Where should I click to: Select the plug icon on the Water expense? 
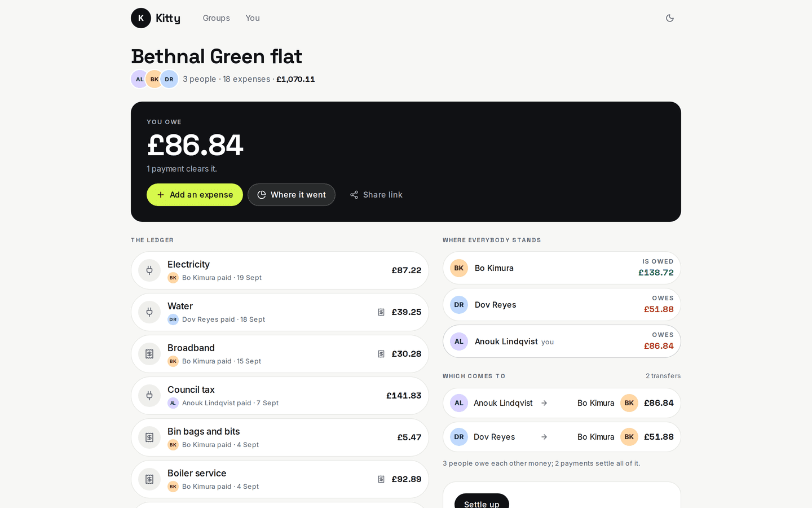pos(149,312)
